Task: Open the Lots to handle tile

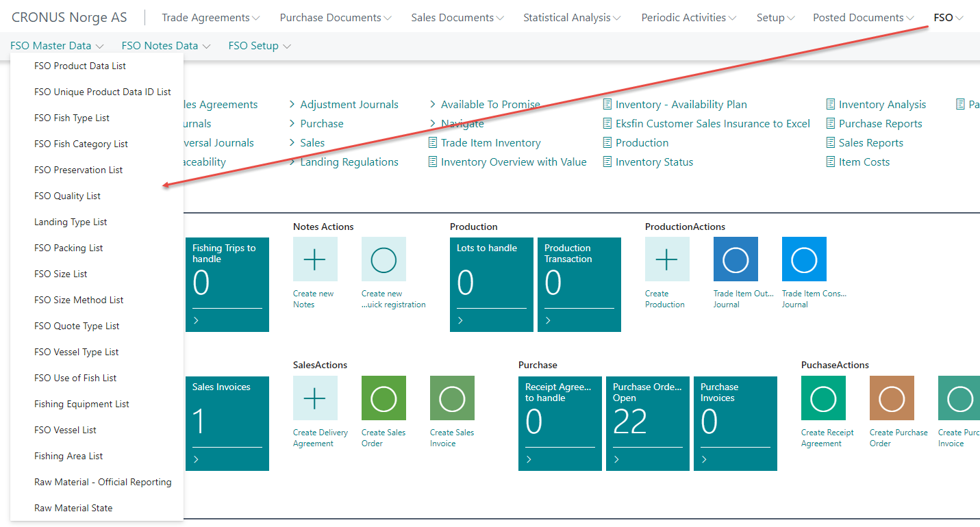Action: 491,284
